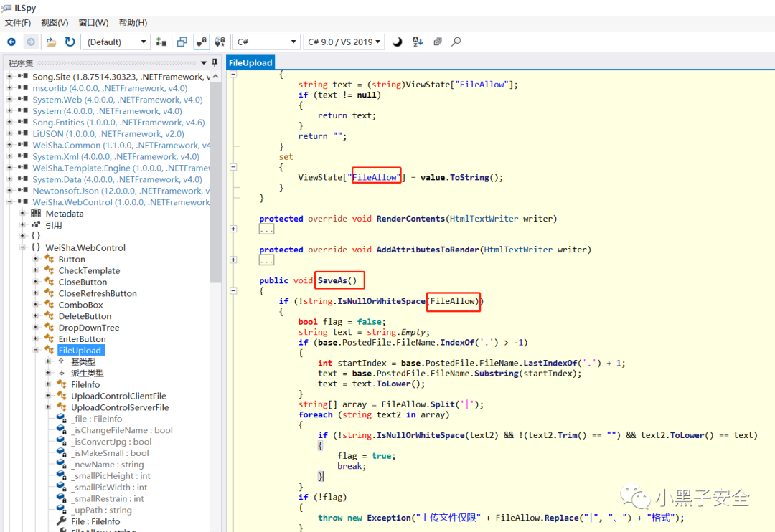
Task: Collapse the WeiSha.WebControl namespace node
Action: click(x=23, y=247)
